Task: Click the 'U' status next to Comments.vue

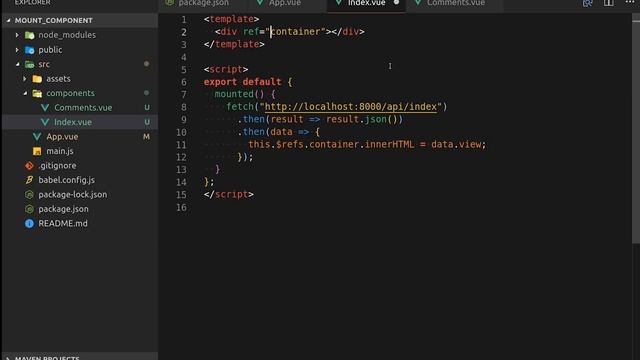Action: [x=147, y=108]
